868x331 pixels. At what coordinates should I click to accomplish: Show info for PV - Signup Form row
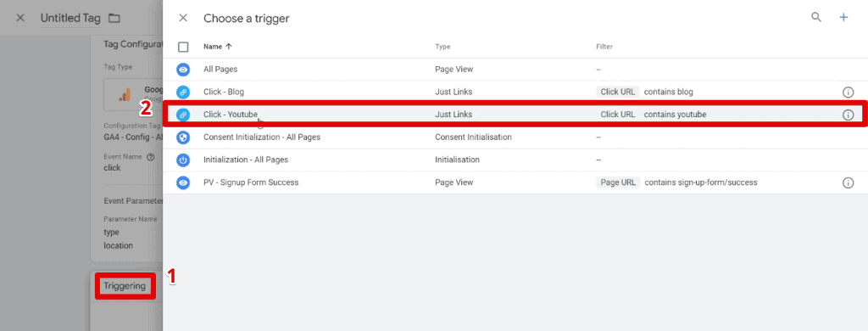click(848, 182)
